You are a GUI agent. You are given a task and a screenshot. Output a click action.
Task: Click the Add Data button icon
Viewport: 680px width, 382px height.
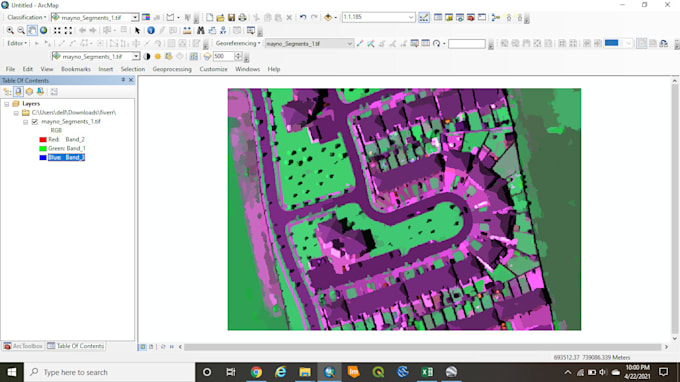328,17
